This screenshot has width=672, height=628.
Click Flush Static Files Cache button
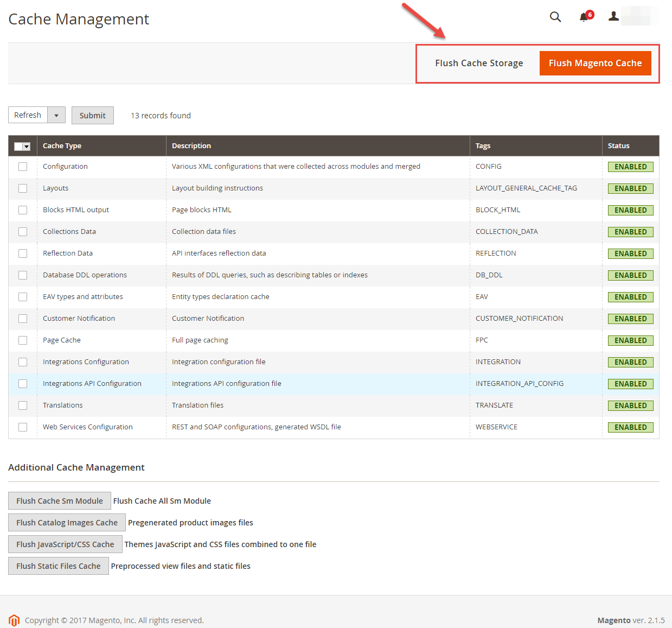click(59, 566)
